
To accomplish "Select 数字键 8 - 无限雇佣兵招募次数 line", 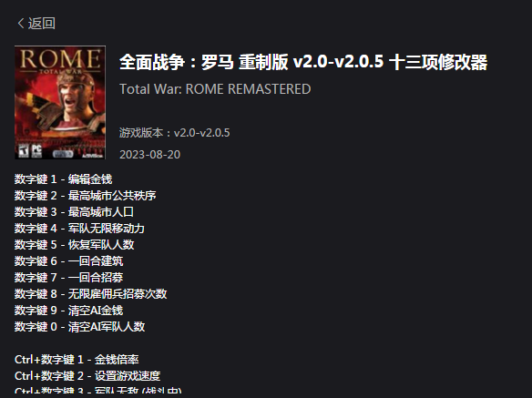I will [90, 294].
